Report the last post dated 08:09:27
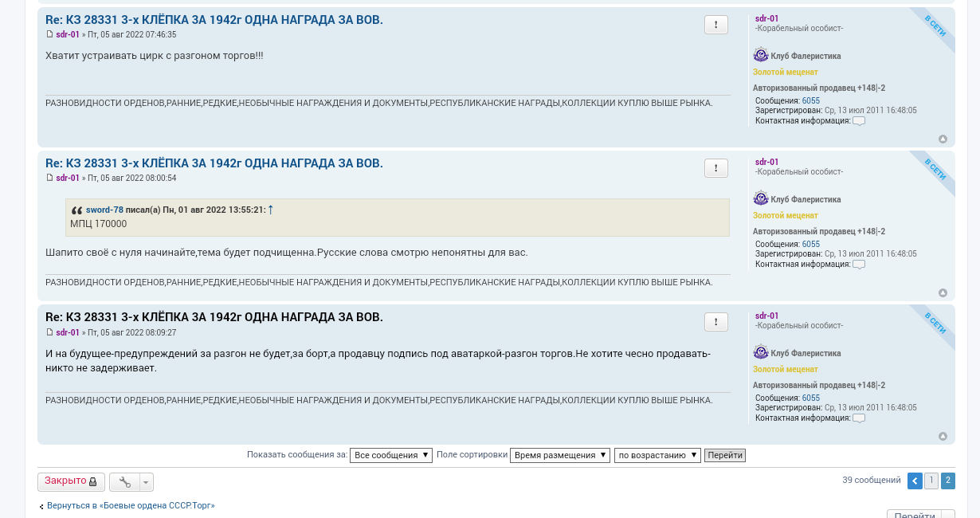The height and width of the screenshot is (518, 980). point(715,322)
